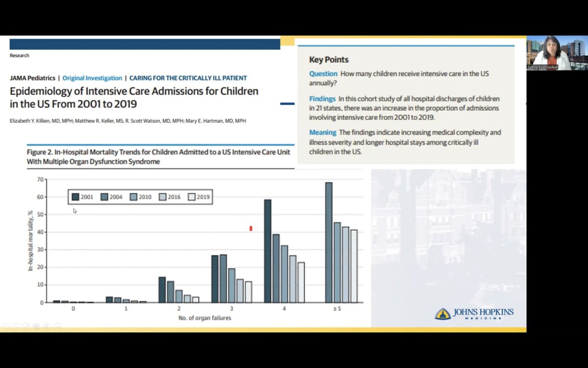This screenshot has height=368, width=588.
Task: Open more slideshow options ellipsis button
Action: 57,327
